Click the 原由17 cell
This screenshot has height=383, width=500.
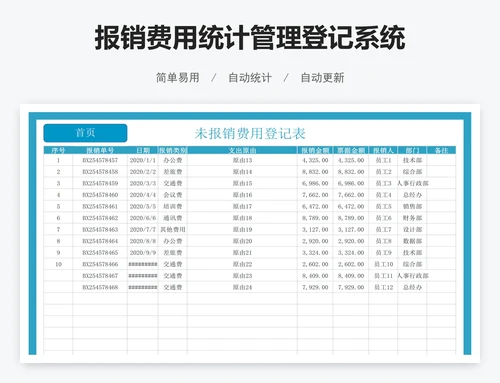click(x=242, y=206)
